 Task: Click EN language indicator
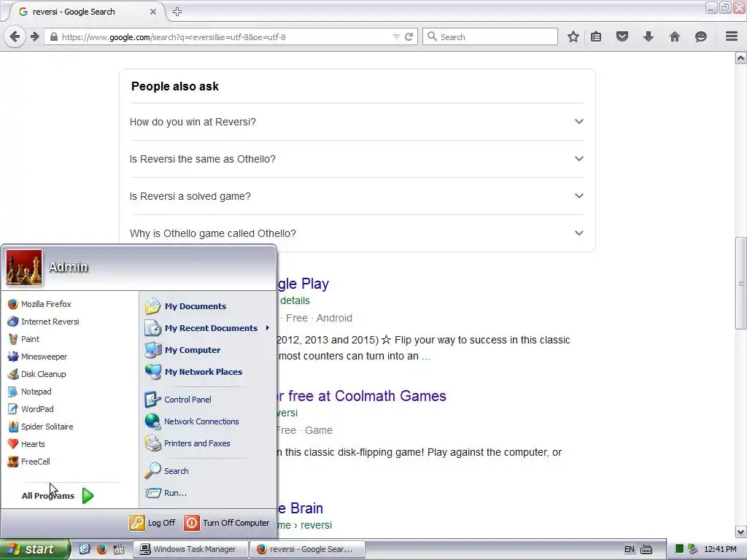click(x=630, y=549)
